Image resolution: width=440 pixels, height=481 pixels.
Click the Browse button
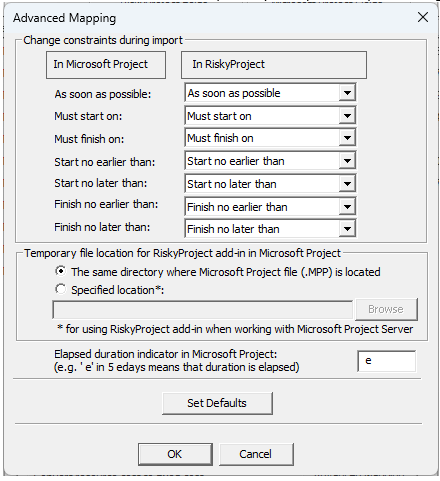pyautogui.click(x=386, y=309)
